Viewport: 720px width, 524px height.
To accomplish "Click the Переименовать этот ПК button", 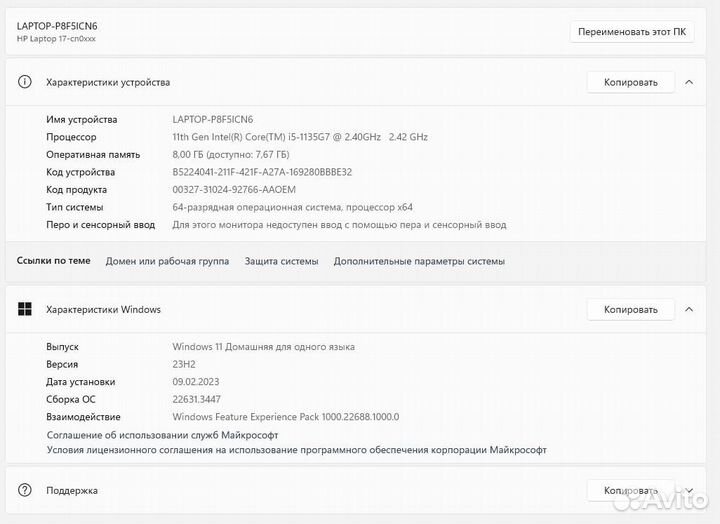I will tap(632, 32).
